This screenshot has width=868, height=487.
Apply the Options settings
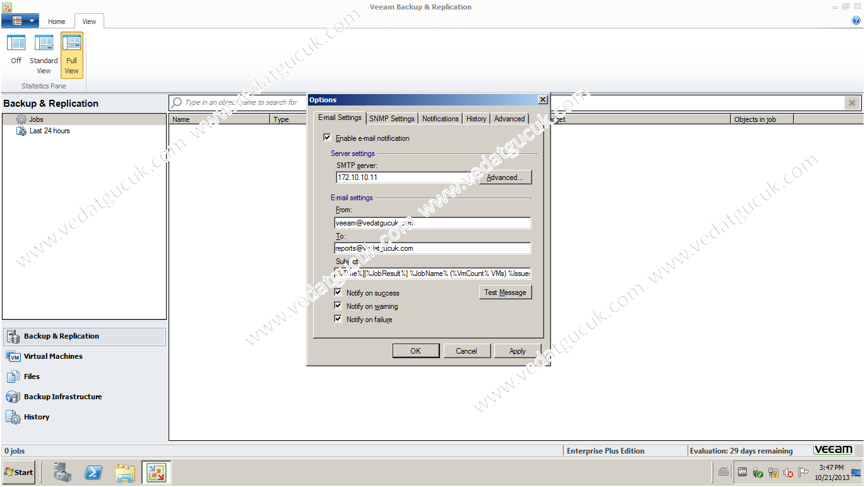click(x=518, y=351)
